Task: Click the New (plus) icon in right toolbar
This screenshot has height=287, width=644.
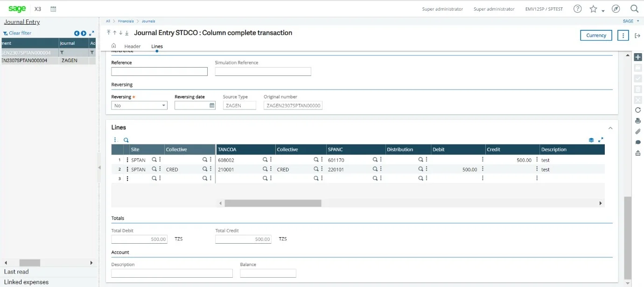Action: click(x=638, y=57)
